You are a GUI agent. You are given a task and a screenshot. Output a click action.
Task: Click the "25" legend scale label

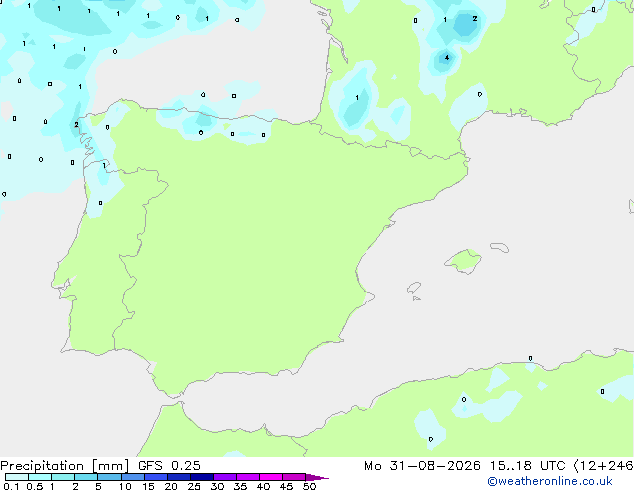[x=194, y=486]
